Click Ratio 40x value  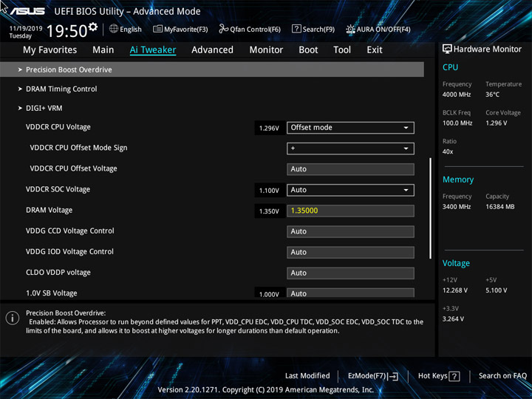[448, 151]
